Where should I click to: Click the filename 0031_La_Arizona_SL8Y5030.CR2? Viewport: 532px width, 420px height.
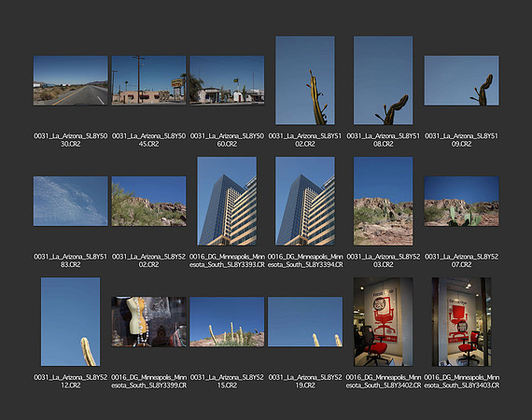point(71,140)
